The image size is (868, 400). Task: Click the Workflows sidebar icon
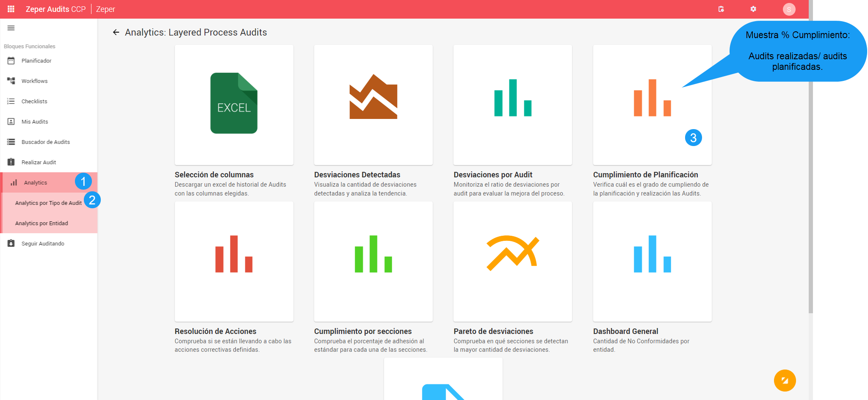[x=11, y=81]
